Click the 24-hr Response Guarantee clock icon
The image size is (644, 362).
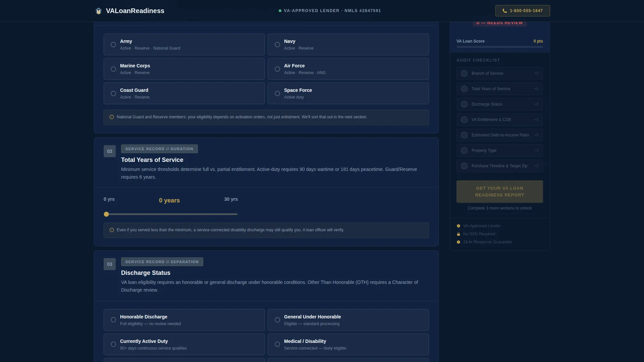click(459, 242)
